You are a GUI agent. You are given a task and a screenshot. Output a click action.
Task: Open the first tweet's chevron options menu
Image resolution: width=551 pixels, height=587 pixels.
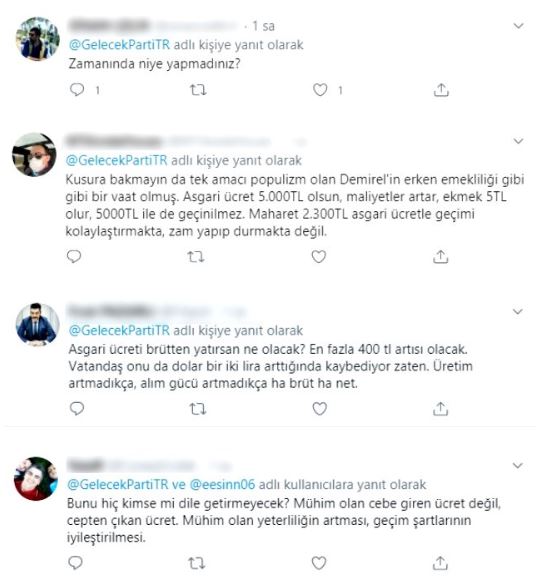[x=518, y=26]
